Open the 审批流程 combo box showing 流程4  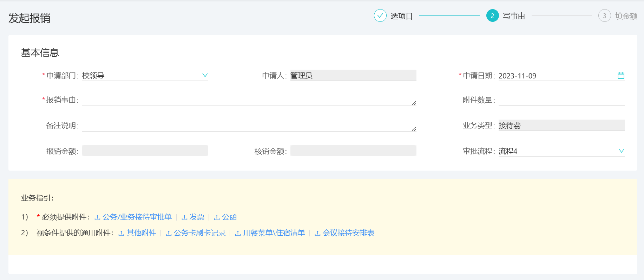pyautogui.click(x=561, y=151)
